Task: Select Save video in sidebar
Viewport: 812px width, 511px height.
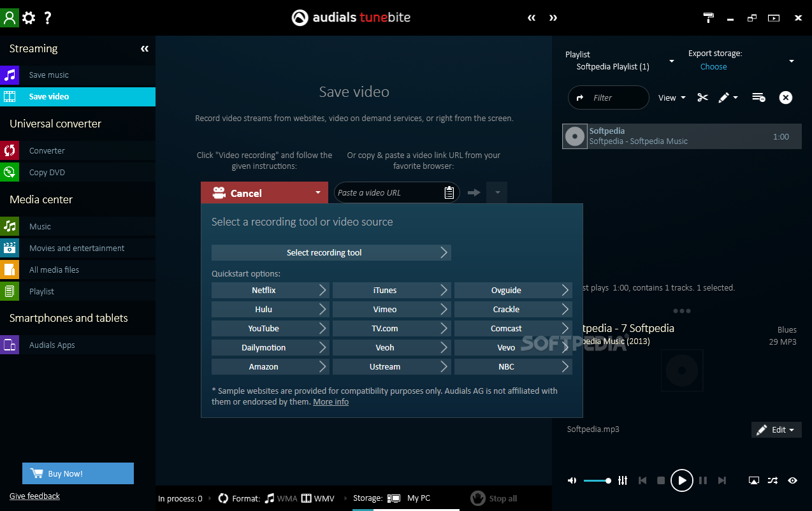Action: pyautogui.click(x=78, y=96)
